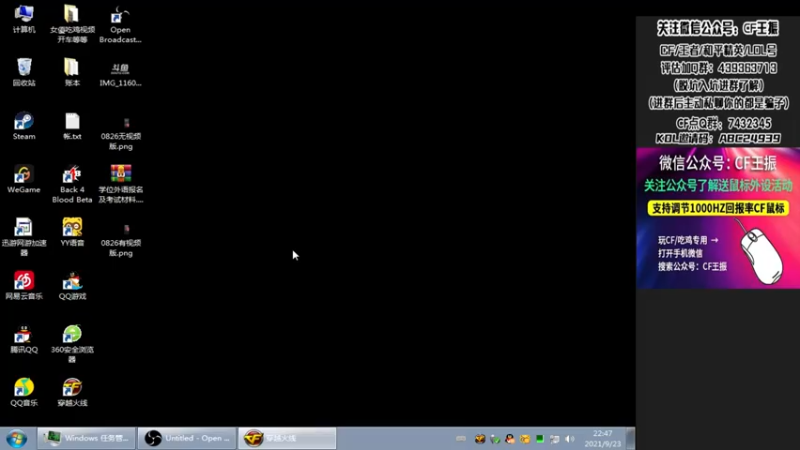Select the QQ音乐 desktop icon
Viewport: 800px width, 450px height.
click(x=24, y=392)
